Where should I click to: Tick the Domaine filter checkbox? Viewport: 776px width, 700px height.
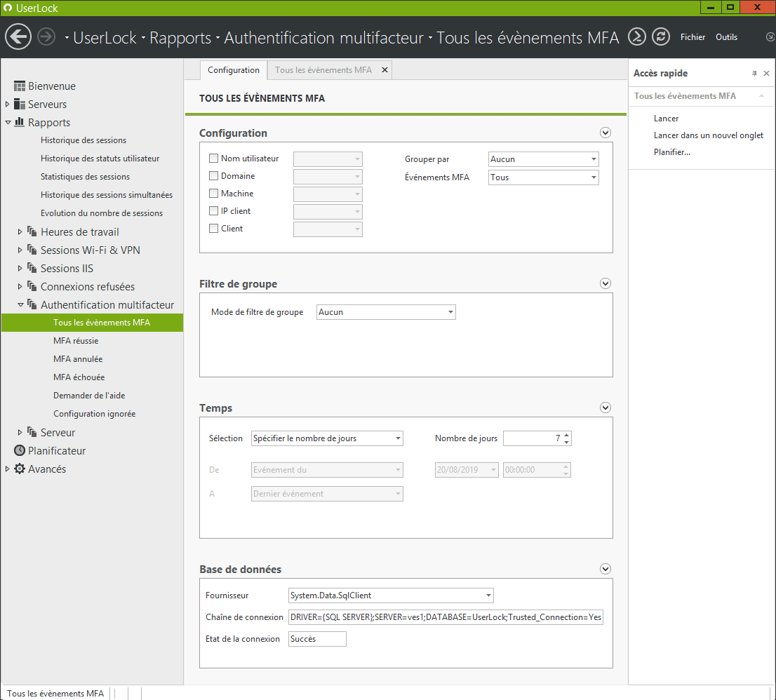[214, 175]
